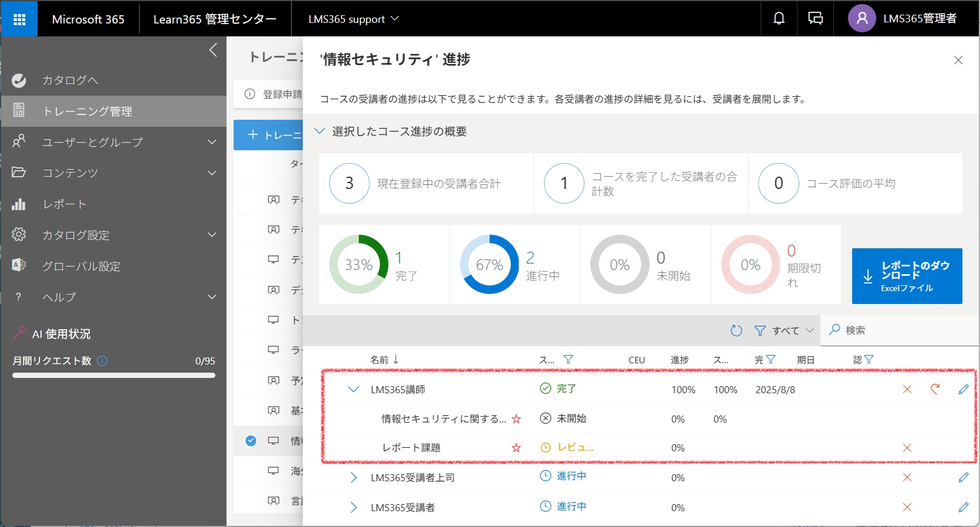Screen dimensions: 980x527
Task: Click Learn365 管理センター title
Action: [215, 19]
